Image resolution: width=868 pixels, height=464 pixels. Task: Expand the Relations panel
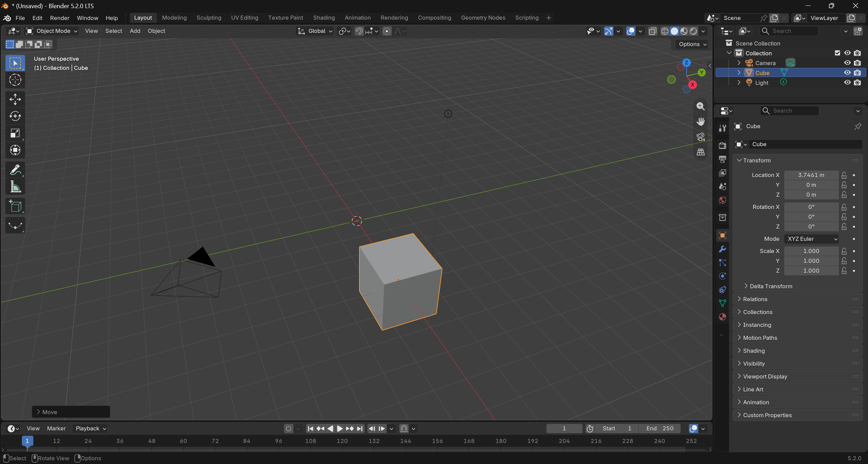755,299
